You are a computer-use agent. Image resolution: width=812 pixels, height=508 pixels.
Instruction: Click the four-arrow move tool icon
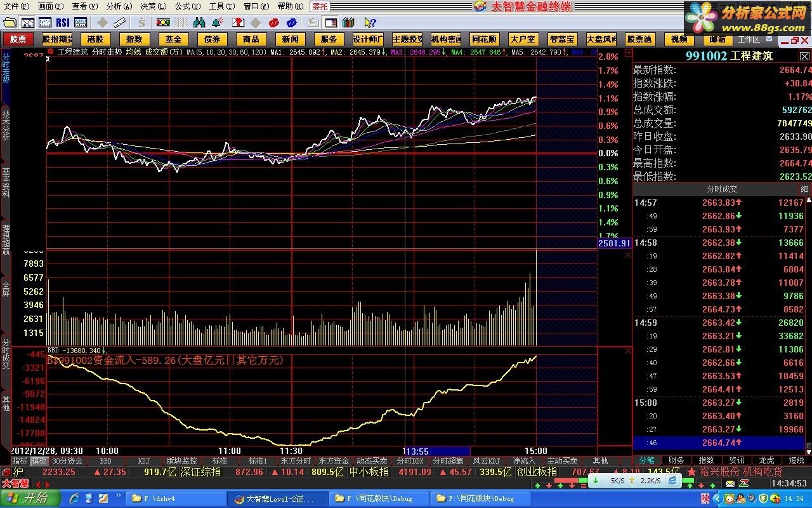pyautogui.click(x=101, y=23)
